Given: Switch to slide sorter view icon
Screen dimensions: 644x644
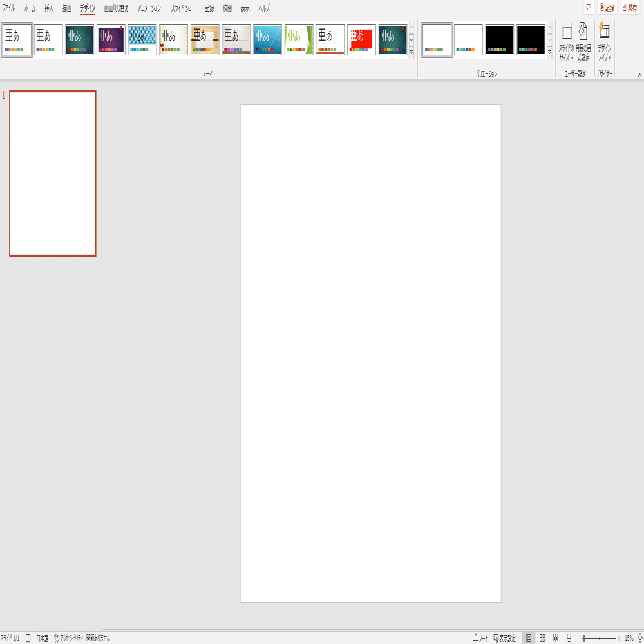Looking at the screenshot, I should click(x=542, y=638).
